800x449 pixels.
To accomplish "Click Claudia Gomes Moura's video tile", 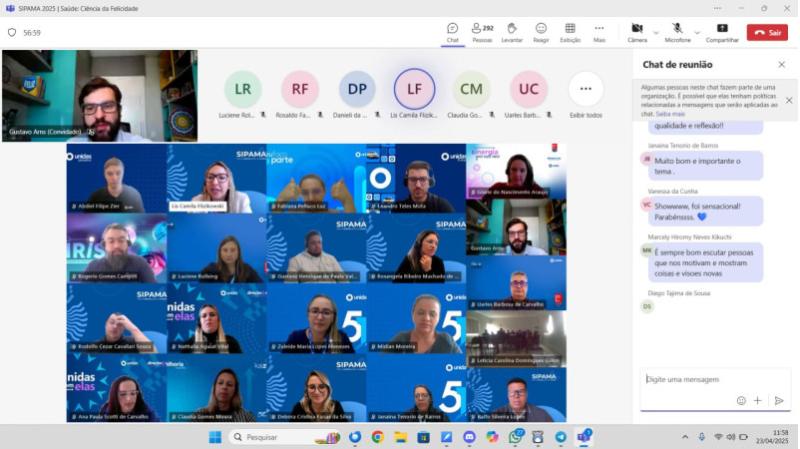I will click(x=216, y=388).
